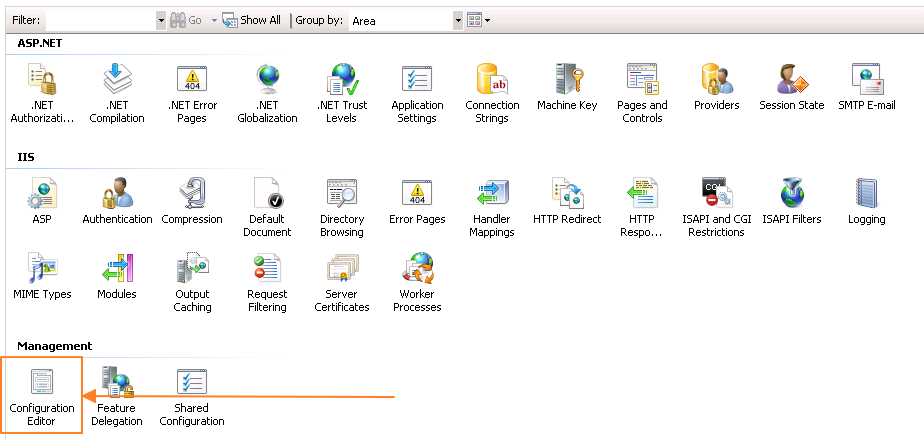Open ISAPI and CGI Restrictions feature
Viewport: 924px width, 439px height.
717,207
